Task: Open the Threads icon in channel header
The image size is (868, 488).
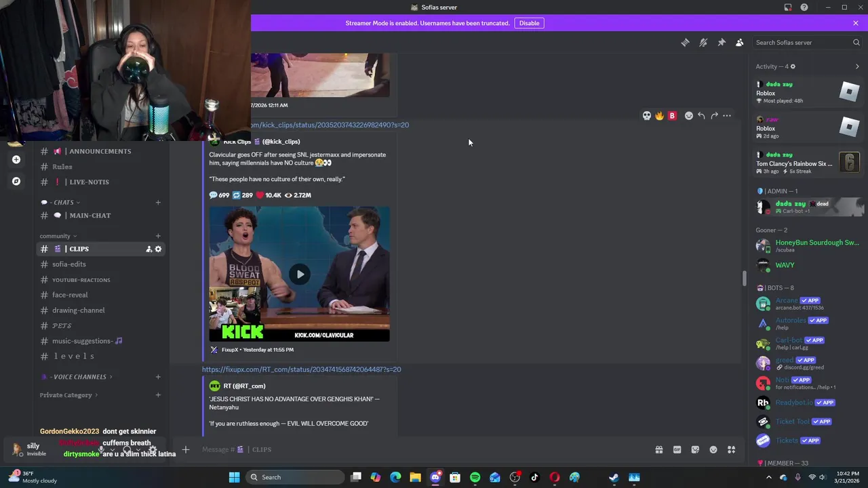Action: click(685, 42)
